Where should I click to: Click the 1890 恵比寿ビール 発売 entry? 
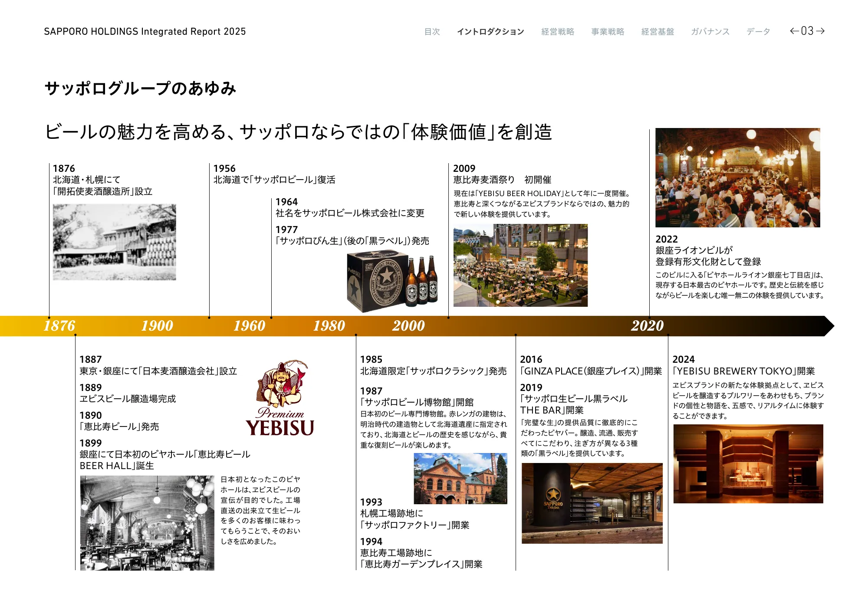point(119,421)
